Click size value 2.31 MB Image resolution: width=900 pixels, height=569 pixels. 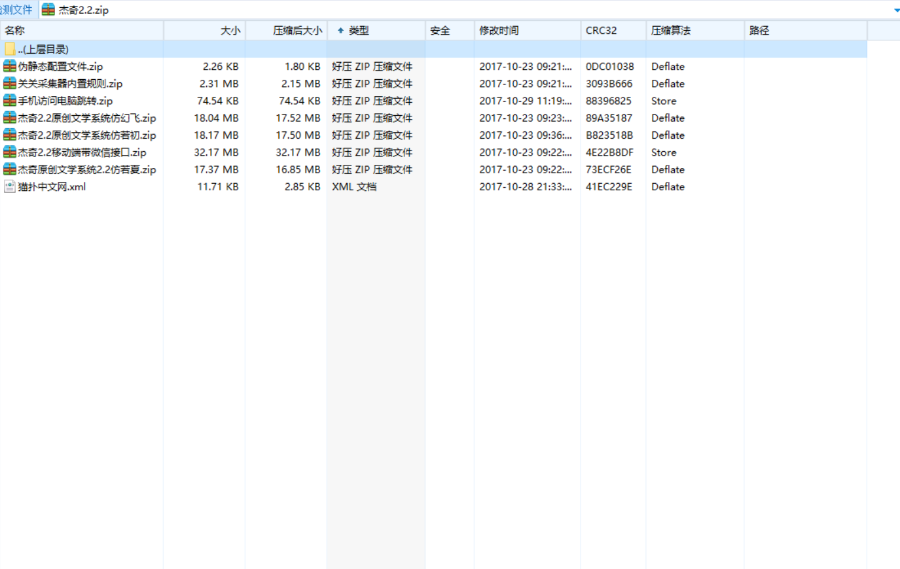tap(219, 84)
